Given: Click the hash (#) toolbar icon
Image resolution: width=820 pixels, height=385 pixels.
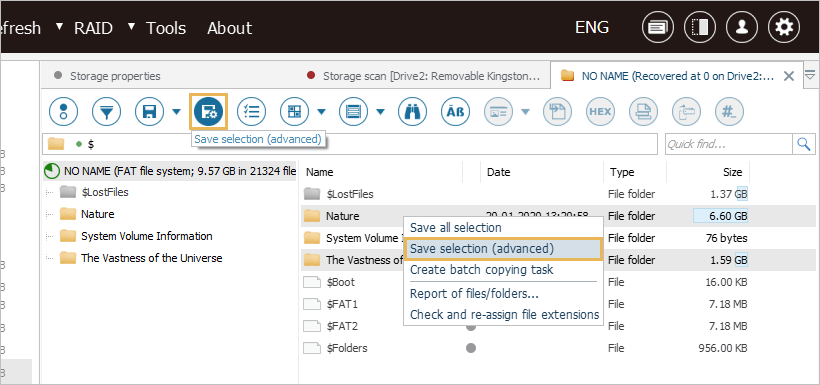Looking at the screenshot, I should pos(729,111).
